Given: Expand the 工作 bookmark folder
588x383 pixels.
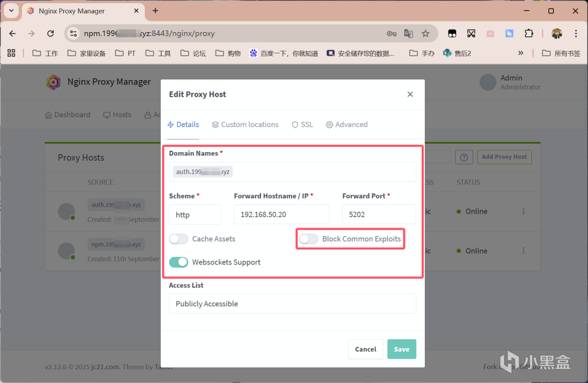Looking at the screenshot, I should [45, 53].
